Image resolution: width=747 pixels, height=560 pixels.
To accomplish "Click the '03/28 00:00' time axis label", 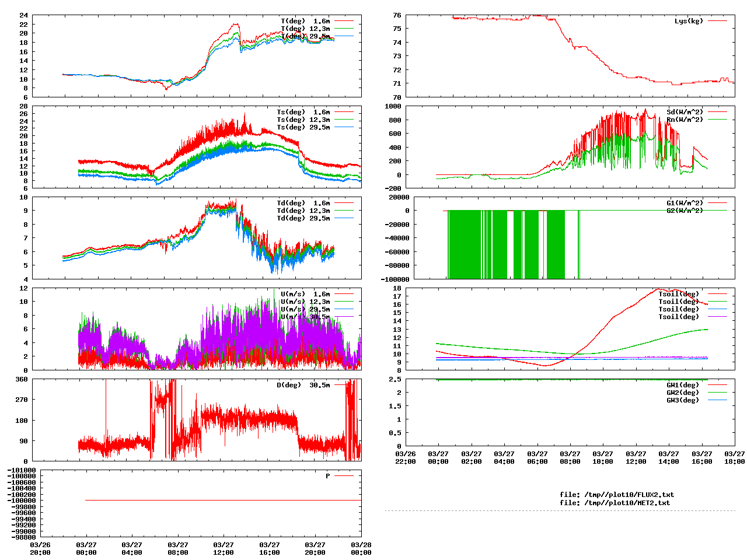I will (361, 548).
